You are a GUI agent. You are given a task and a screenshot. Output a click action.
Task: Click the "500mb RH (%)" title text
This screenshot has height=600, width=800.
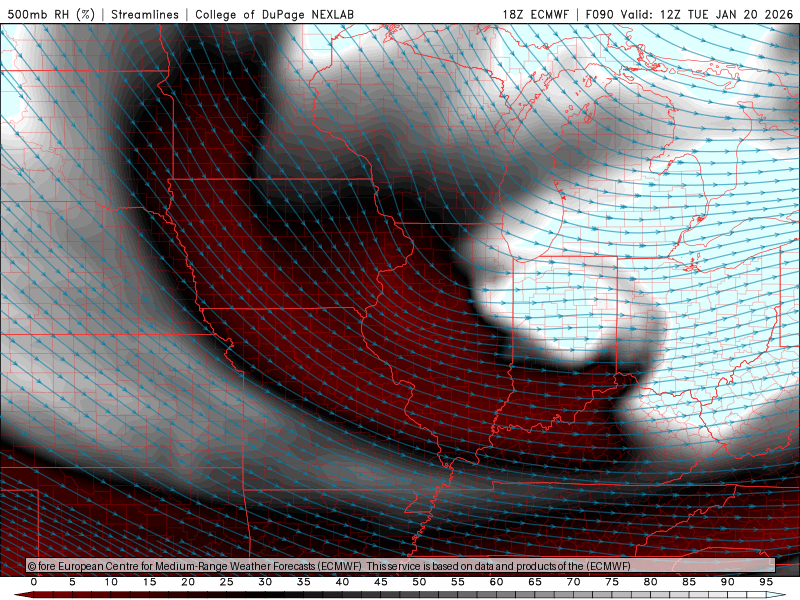click(51, 14)
